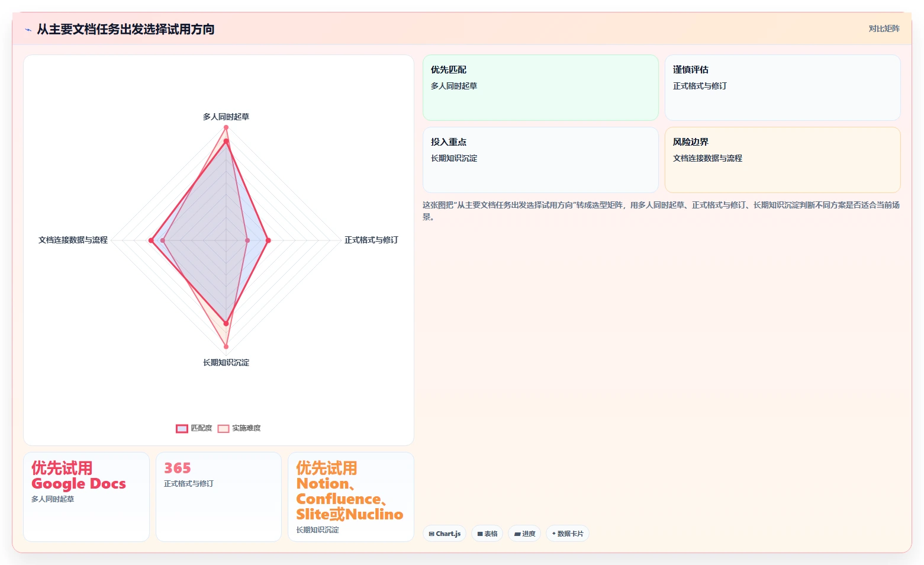
Task: Click the bottom 长期知识沉淀 radar data point
Action: click(x=226, y=347)
